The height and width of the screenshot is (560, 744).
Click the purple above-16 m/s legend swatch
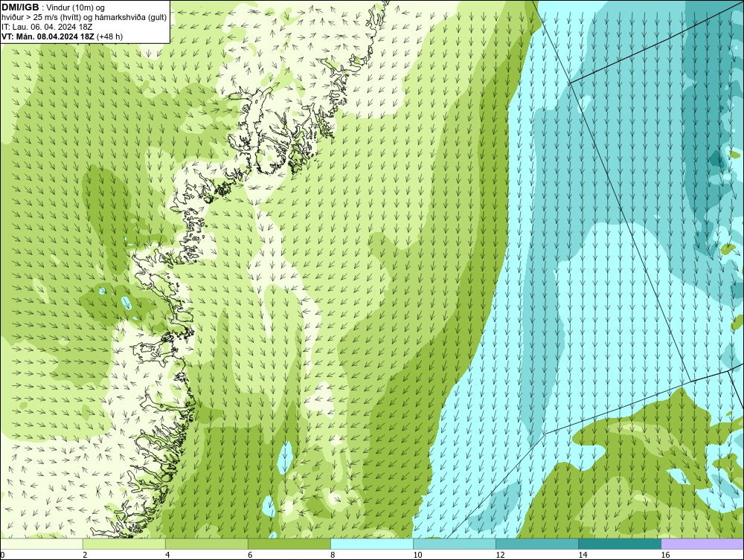[x=702, y=544]
